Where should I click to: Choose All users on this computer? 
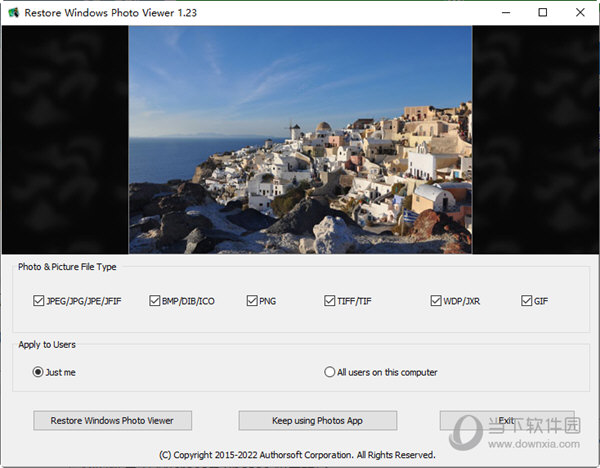[330, 372]
